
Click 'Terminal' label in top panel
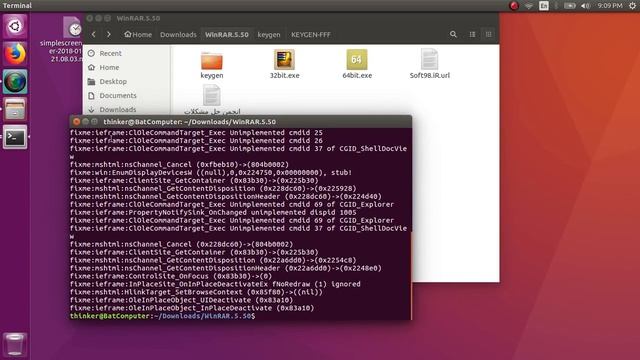[x=17, y=6]
